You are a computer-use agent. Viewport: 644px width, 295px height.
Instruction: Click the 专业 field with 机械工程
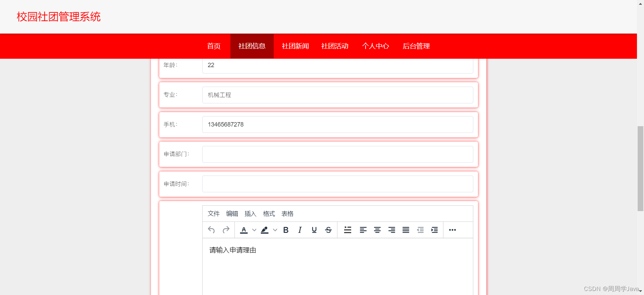[x=337, y=95]
